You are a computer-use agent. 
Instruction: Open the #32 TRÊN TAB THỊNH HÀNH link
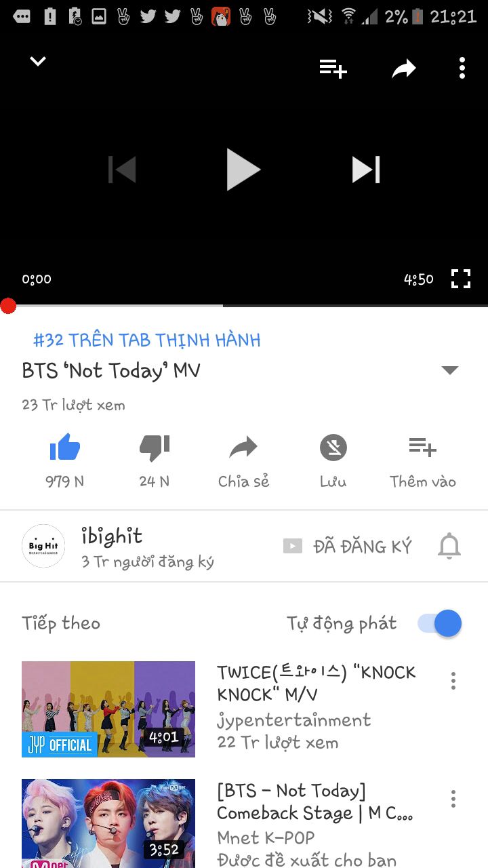[x=147, y=340]
